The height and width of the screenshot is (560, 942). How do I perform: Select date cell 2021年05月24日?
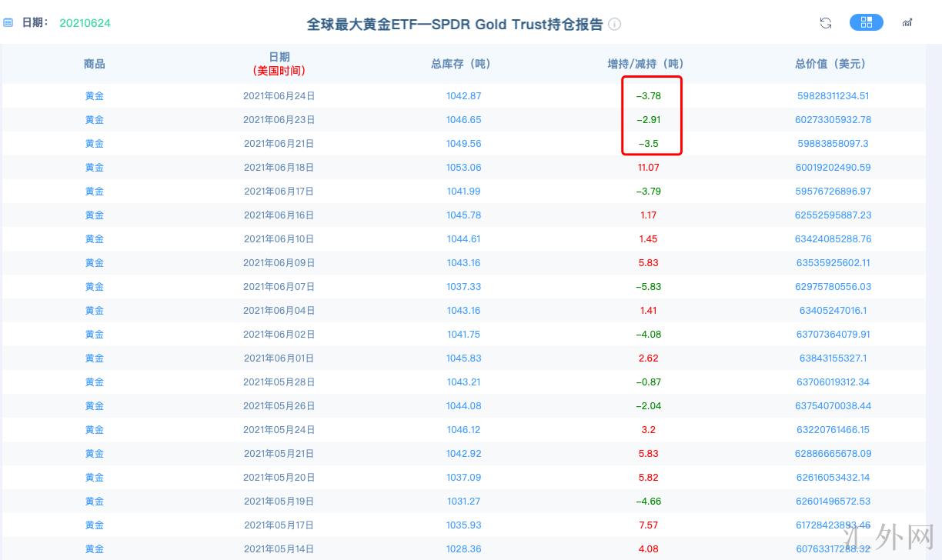[279, 430]
